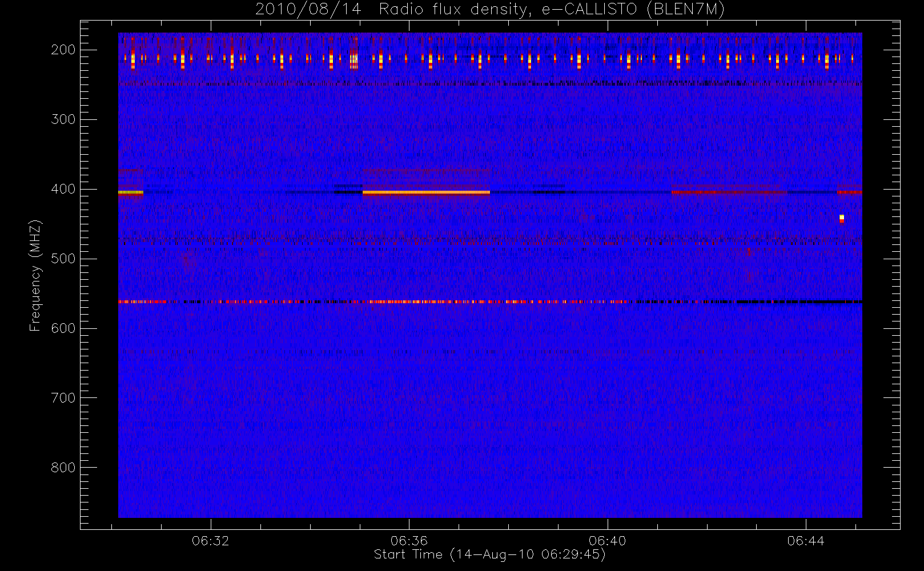Click the 700 frequency tick label
The image size is (924, 571).
[63, 398]
